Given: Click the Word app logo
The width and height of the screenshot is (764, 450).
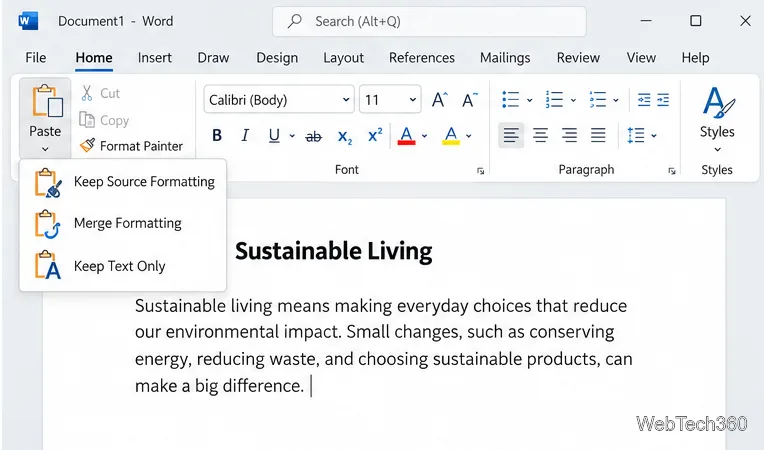Looking at the screenshot, I should click(x=28, y=21).
